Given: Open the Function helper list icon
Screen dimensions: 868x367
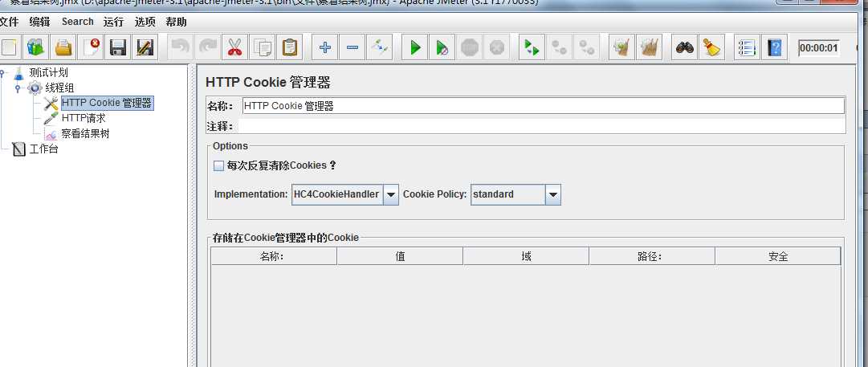Looking at the screenshot, I should pos(748,47).
